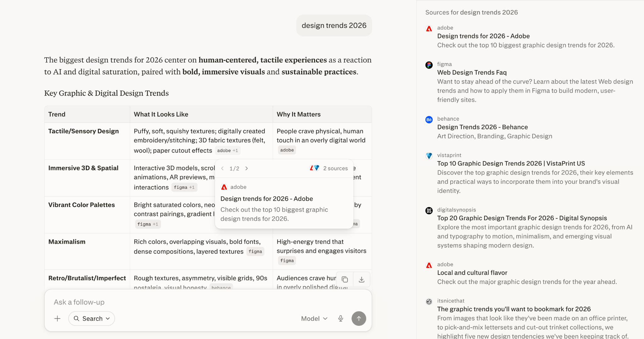
Task: Click "Key Graphic & Digital Design Trends" heading
Action: [107, 93]
